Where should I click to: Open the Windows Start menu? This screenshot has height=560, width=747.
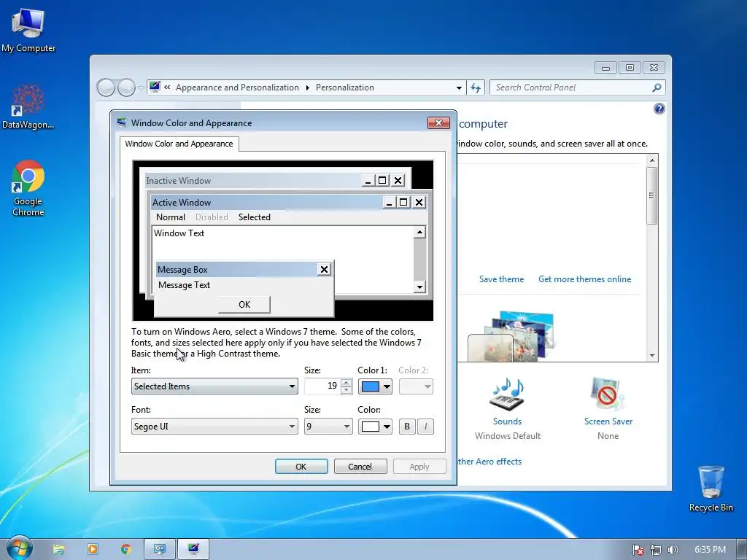pos(19,548)
